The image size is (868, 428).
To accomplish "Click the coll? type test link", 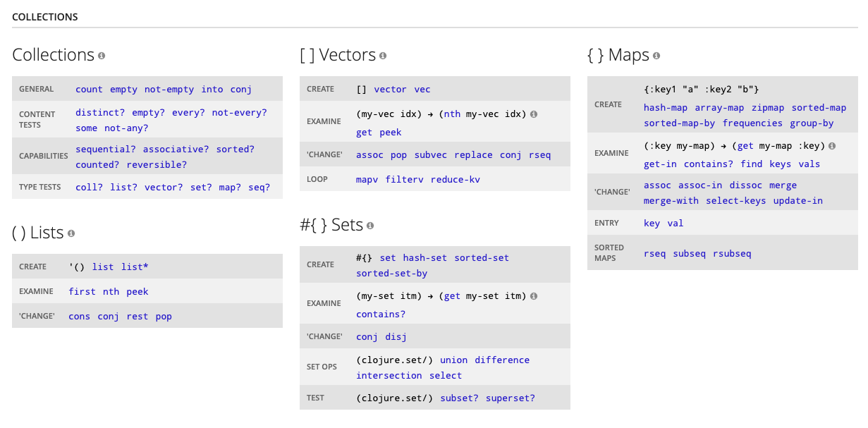I will click(x=89, y=188).
